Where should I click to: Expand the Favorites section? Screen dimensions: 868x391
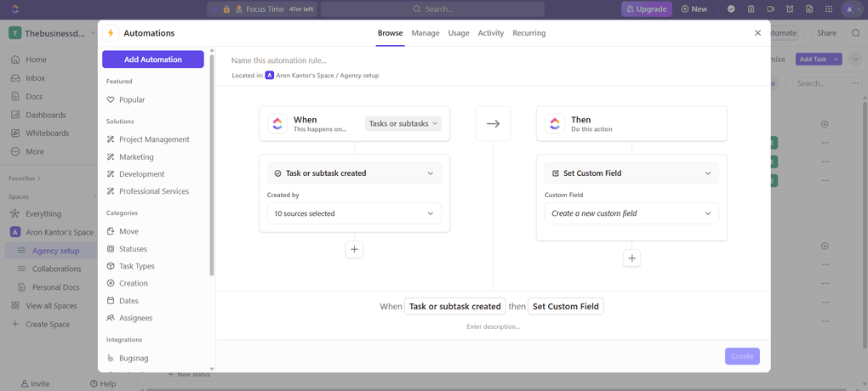coord(25,178)
